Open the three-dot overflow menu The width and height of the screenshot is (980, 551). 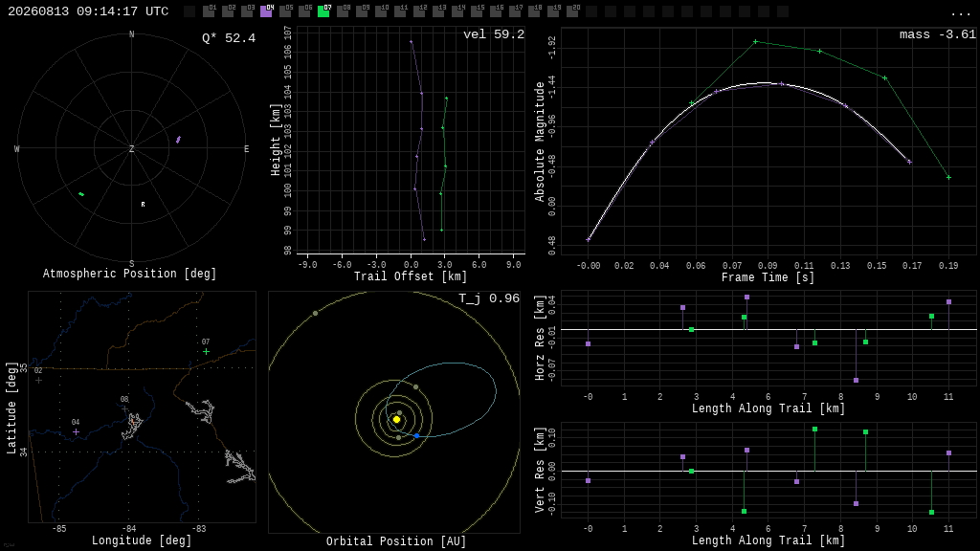[959, 12]
